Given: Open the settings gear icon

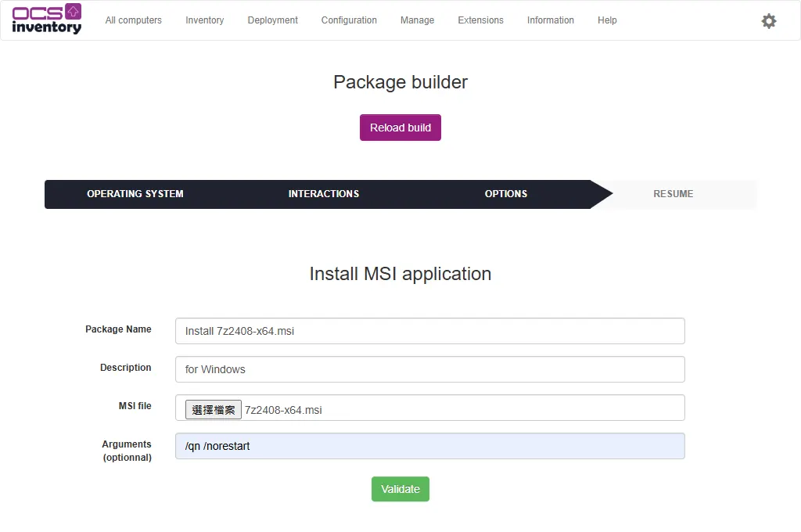Looking at the screenshot, I should tap(769, 21).
